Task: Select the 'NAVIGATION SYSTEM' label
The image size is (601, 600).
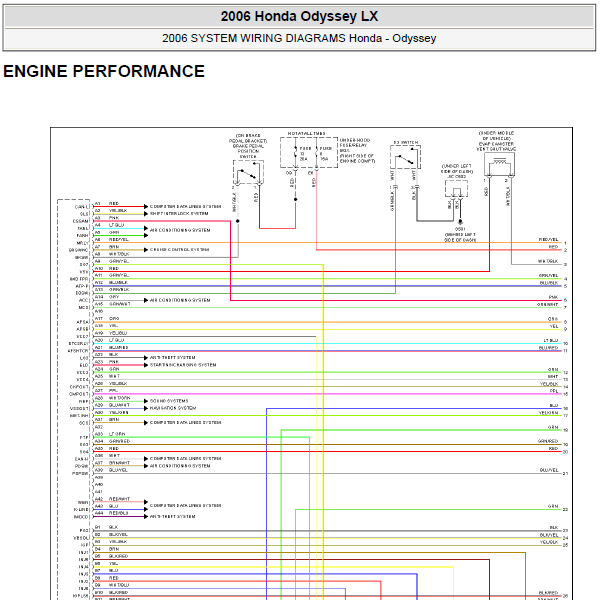Action: (x=173, y=408)
